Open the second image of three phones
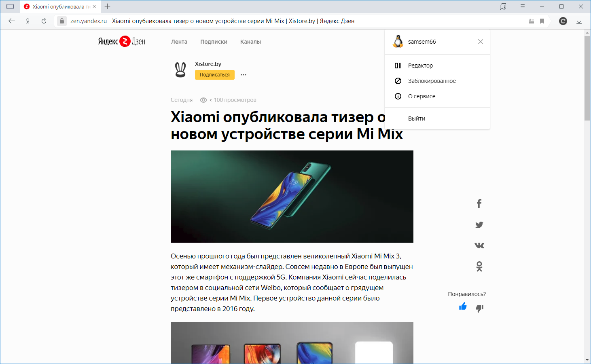This screenshot has width=591, height=364. pos(292,343)
